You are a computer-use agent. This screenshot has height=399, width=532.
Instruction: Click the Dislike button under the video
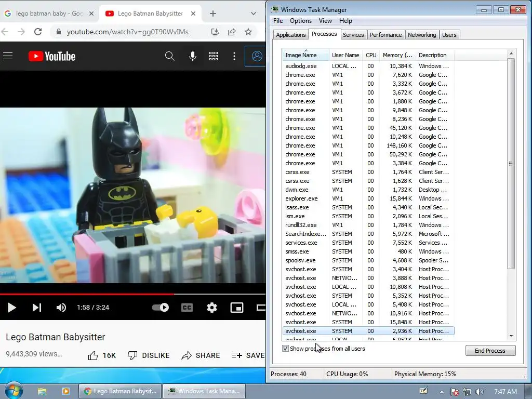point(148,355)
